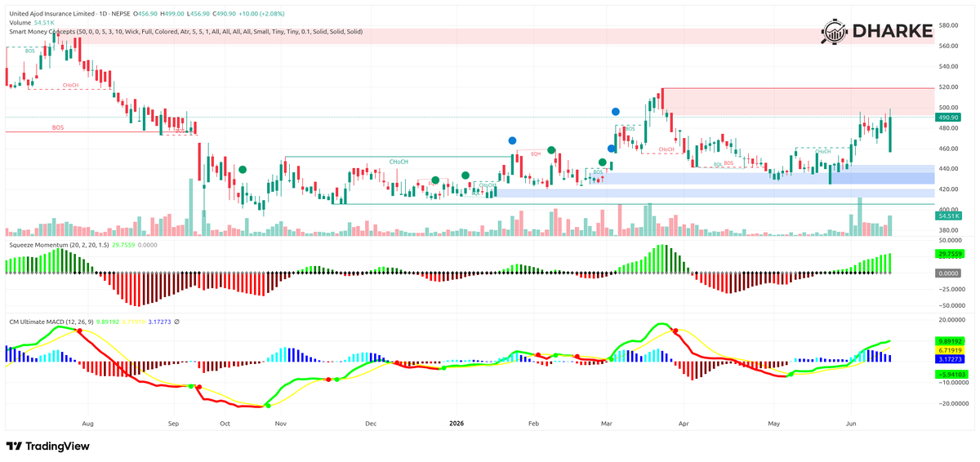Click the 490.90 current price label
The height and width of the screenshot is (462, 980).
(948, 118)
